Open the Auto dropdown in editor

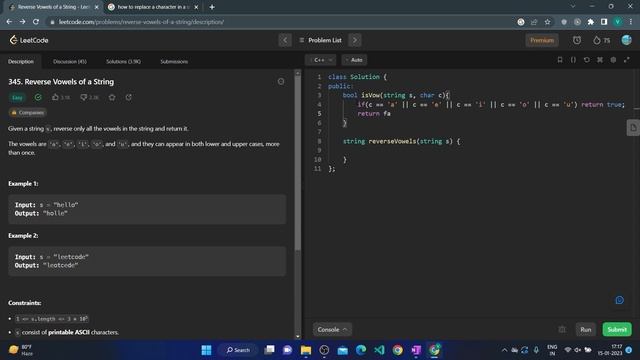point(354,60)
